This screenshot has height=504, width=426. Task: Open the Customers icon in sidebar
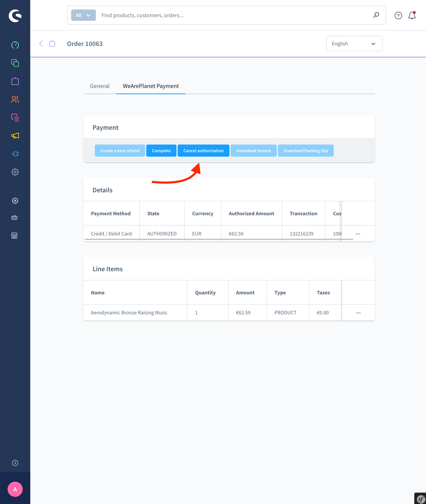15,99
